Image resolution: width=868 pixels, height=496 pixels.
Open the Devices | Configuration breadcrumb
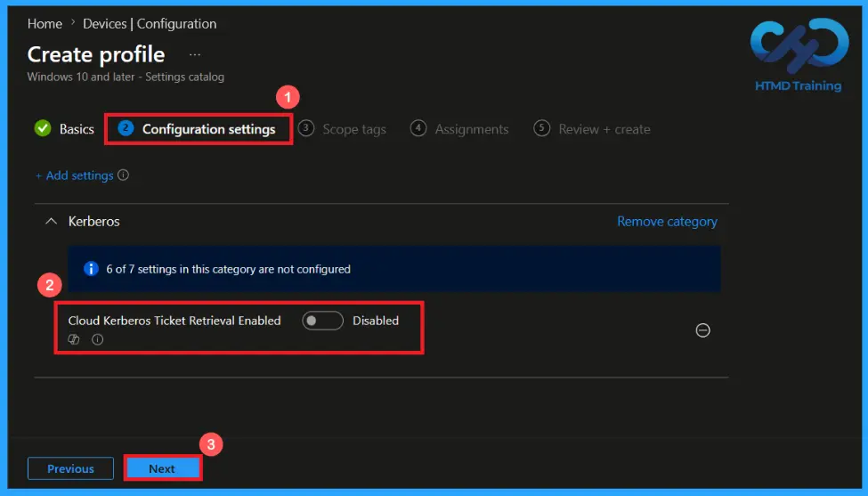click(x=150, y=24)
